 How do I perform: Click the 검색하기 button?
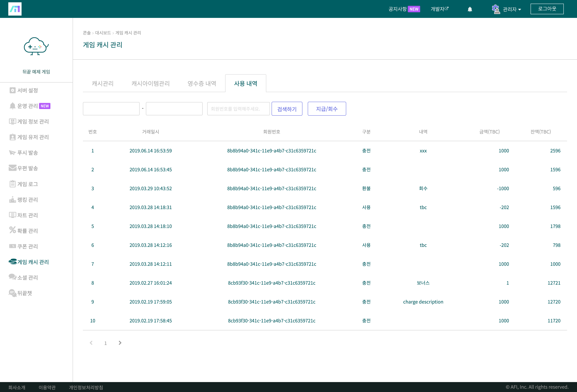[x=287, y=109]
